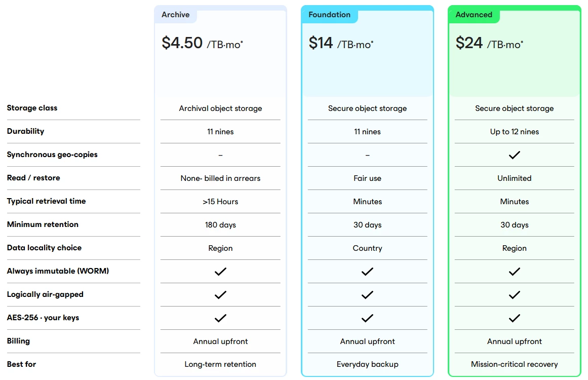
Task: Click Foundation logically air-gapped checkmark
Action: click(367, 295)
